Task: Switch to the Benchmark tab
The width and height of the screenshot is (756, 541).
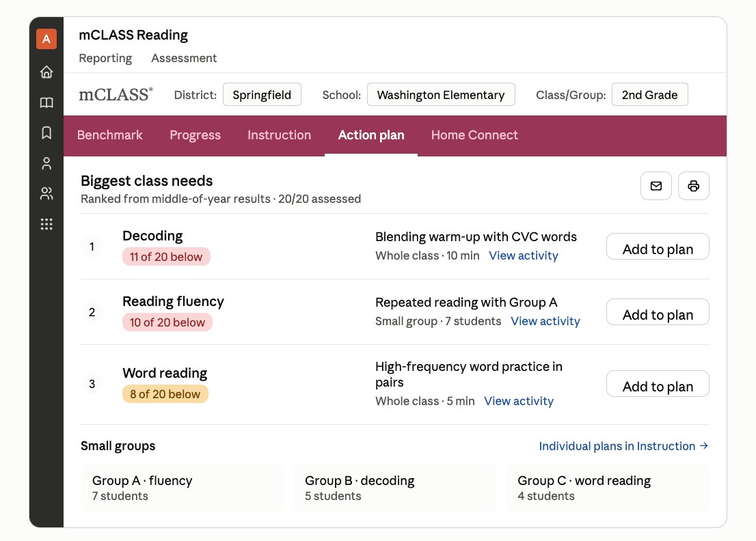Action: pyautogui.click(x=110, y=135)
